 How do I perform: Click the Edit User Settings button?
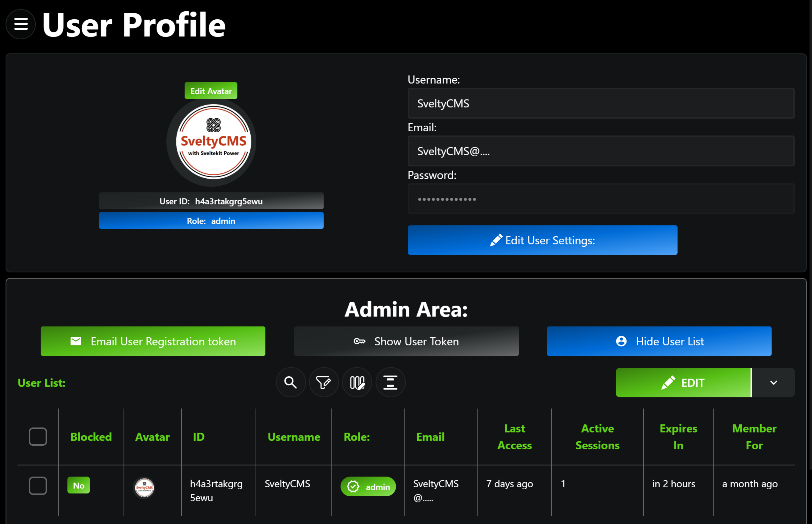click(x=543, y=240)
